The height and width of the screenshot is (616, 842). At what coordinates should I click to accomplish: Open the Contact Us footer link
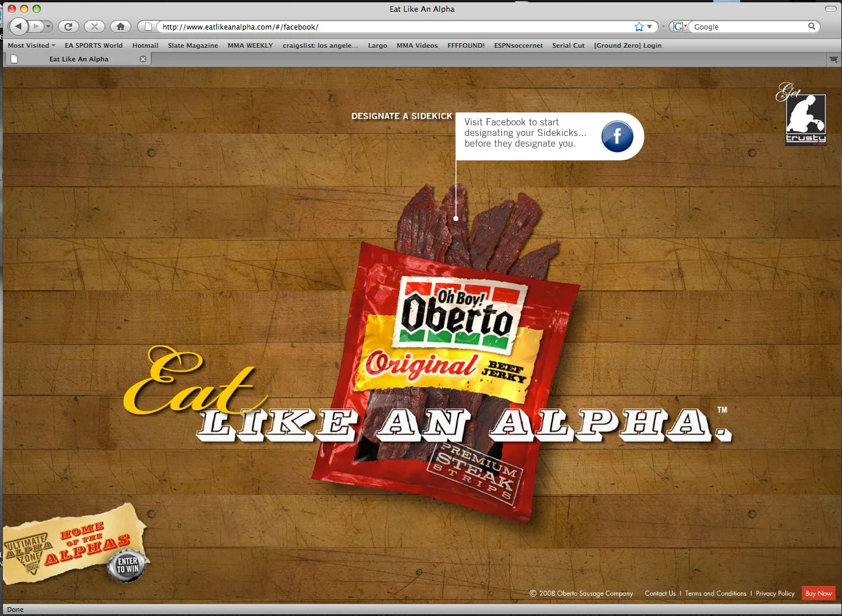[660, 594]
